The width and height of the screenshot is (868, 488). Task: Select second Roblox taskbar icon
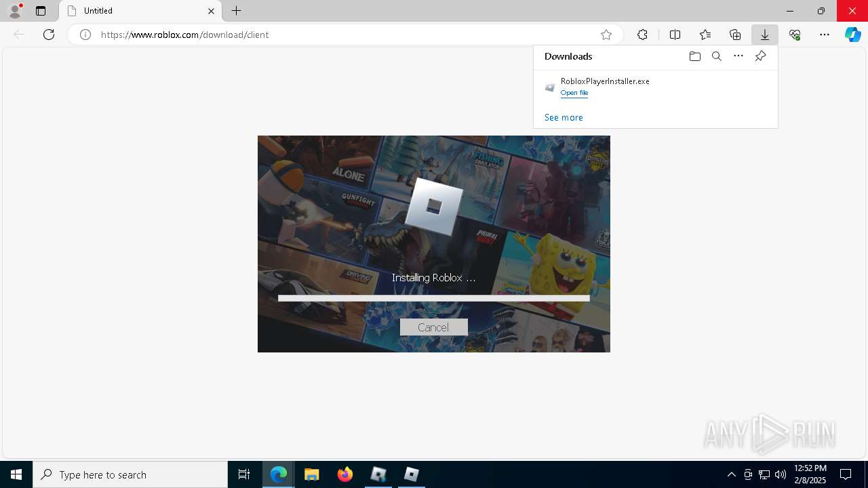(x=411, y=474)
